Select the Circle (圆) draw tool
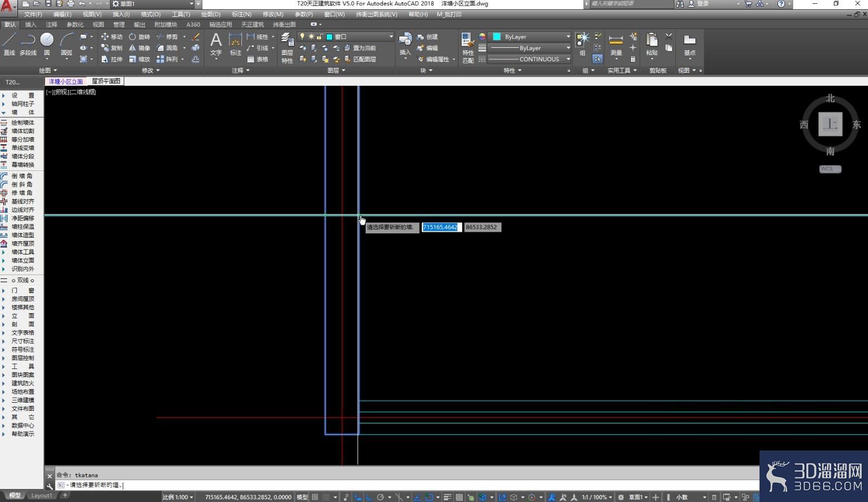 (47, 44)
